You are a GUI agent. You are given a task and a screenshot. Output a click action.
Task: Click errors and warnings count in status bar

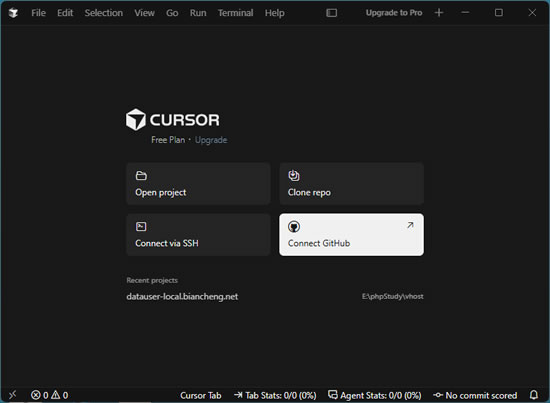tap(49, 395)
